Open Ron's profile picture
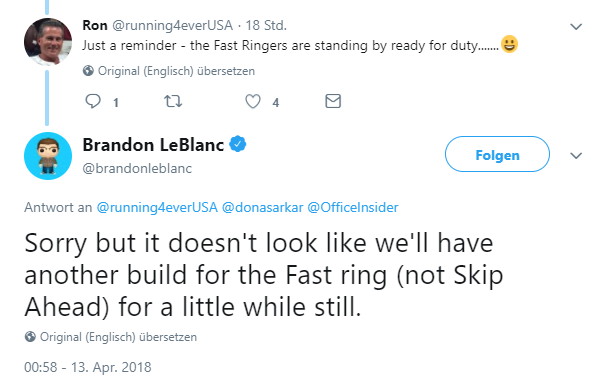615x383 pixels. click(x=48, y=42)
